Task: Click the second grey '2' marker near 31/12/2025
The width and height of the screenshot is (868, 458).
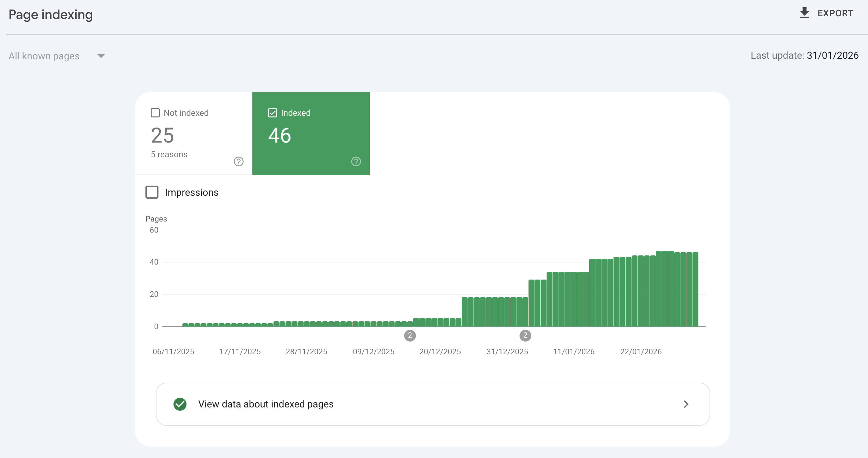Action: point(525,335)
